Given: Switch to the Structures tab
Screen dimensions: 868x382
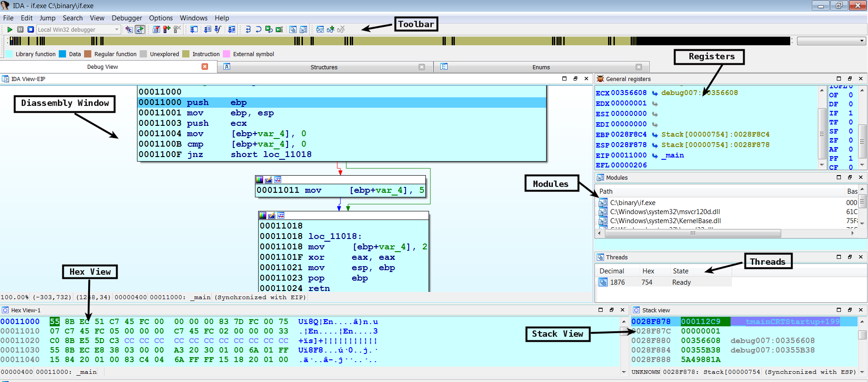Looking at the screenshot, I should [324, 67].
